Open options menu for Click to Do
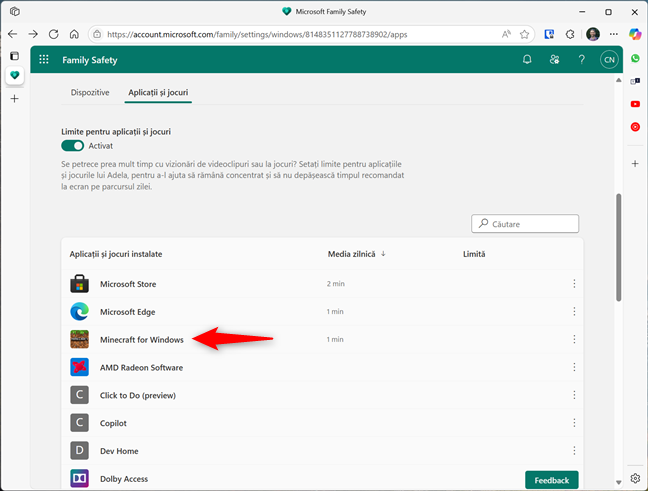 (x=574, y=395)
